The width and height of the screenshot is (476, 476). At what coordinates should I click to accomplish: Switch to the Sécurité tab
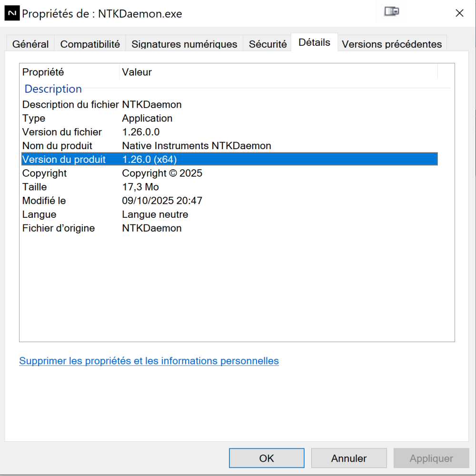(268, 44)
